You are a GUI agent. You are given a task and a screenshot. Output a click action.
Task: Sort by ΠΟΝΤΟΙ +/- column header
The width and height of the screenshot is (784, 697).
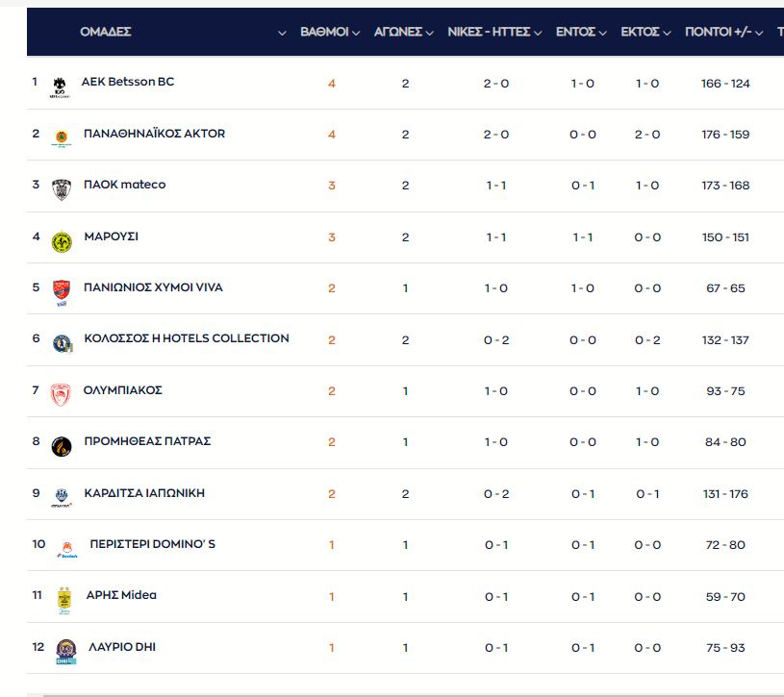click(723, 32)
